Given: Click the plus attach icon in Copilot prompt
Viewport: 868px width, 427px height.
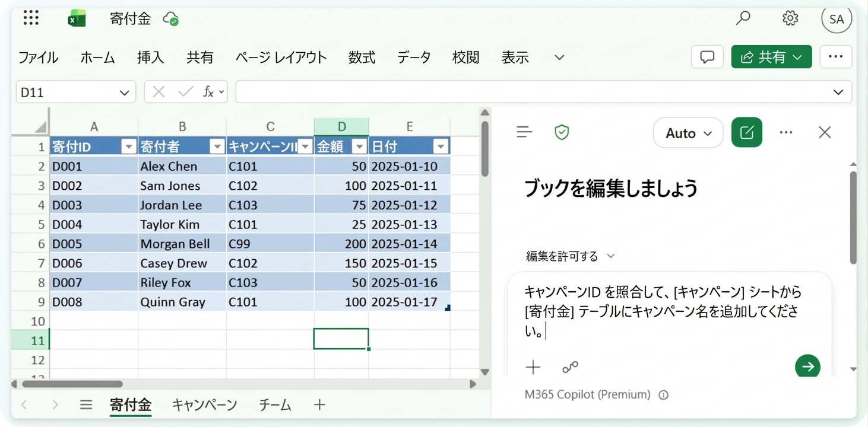Looking at the screenshot, I should (533, 367).
